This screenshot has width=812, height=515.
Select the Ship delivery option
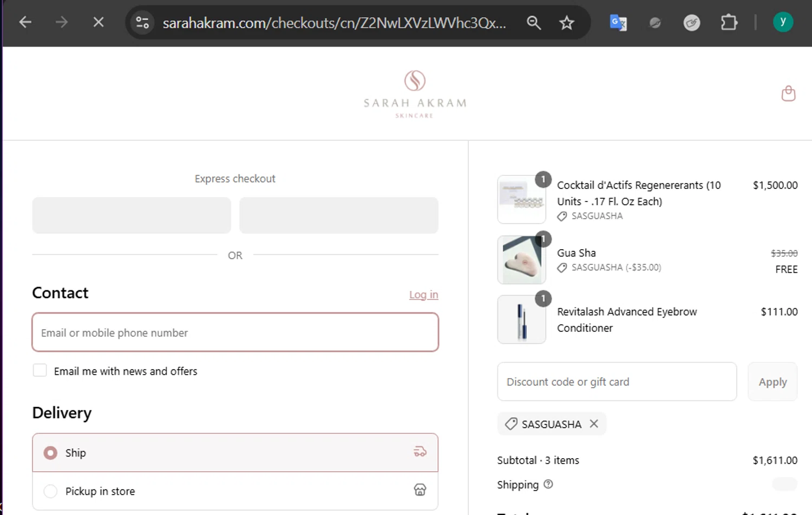pos(235,453)
